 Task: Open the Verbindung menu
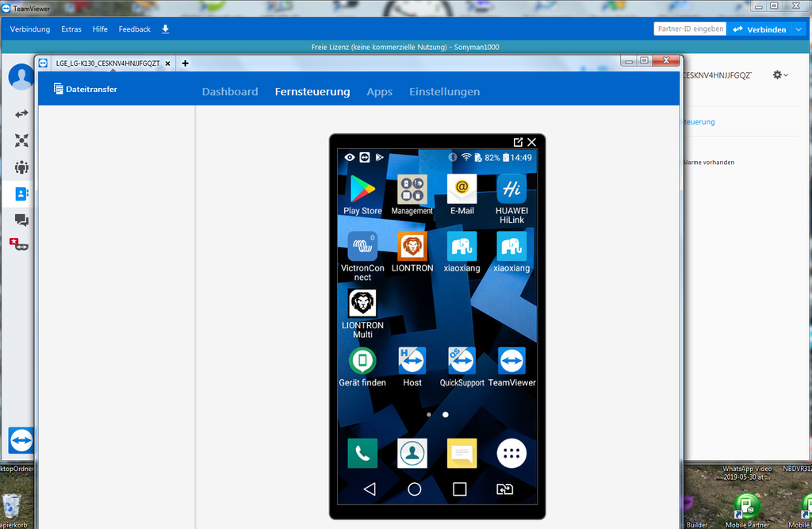click(30, 29)
